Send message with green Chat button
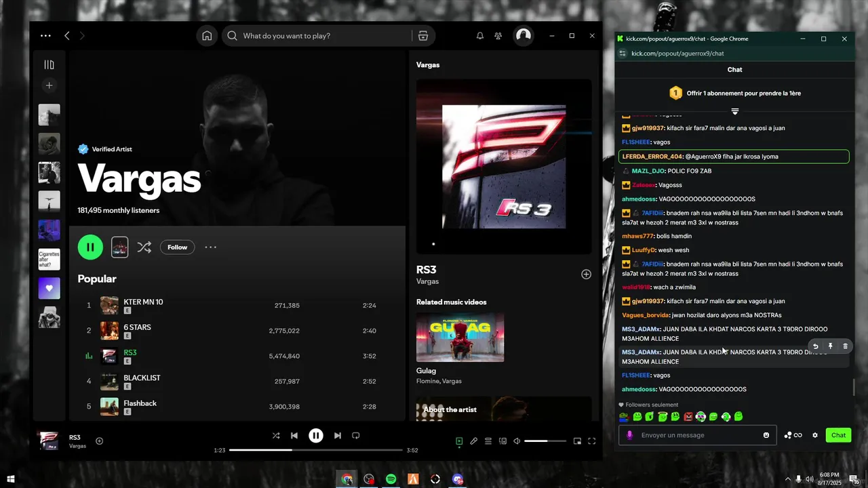The image size is (868, 488). (839, 435)
